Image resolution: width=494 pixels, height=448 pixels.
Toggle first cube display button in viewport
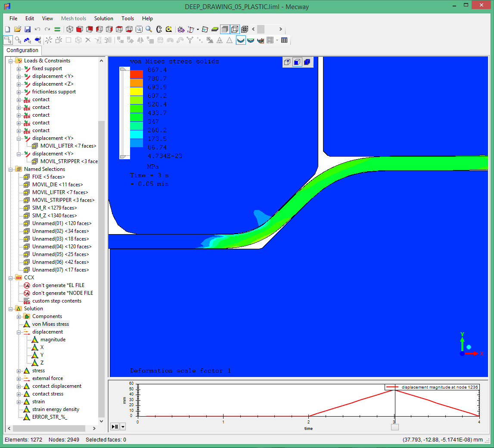tap(287, 62)
